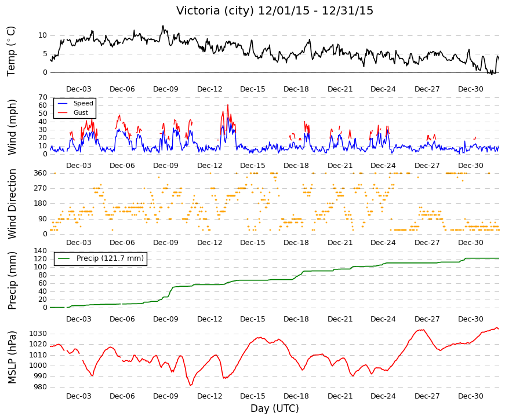The image size is (505, 420).
Task: Click "Dec-15" date label of the temperature chart
Action: pyautogui.click(x=253, y=89)
